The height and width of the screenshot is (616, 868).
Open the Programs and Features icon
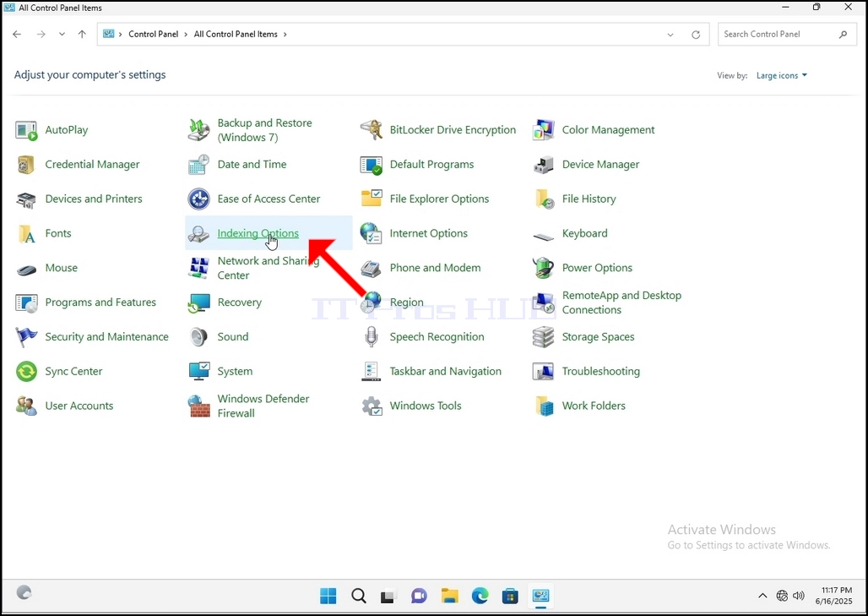(26, 303)
